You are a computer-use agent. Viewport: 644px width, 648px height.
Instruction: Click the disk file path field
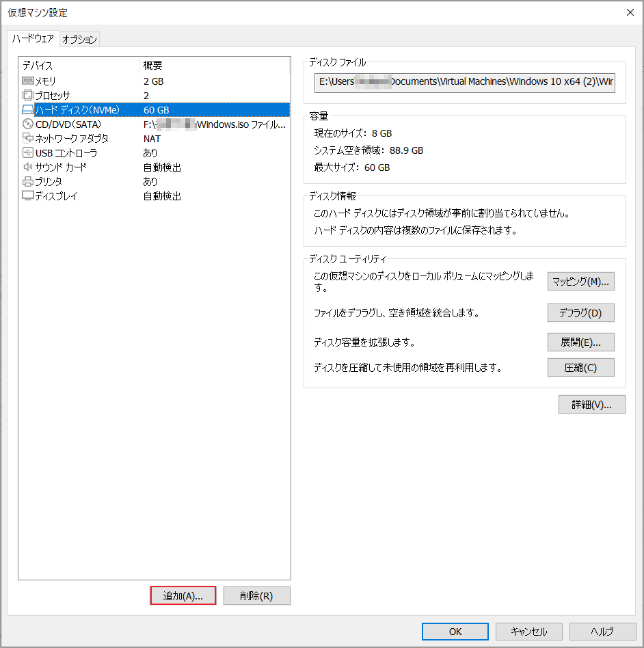coord(465,81)
